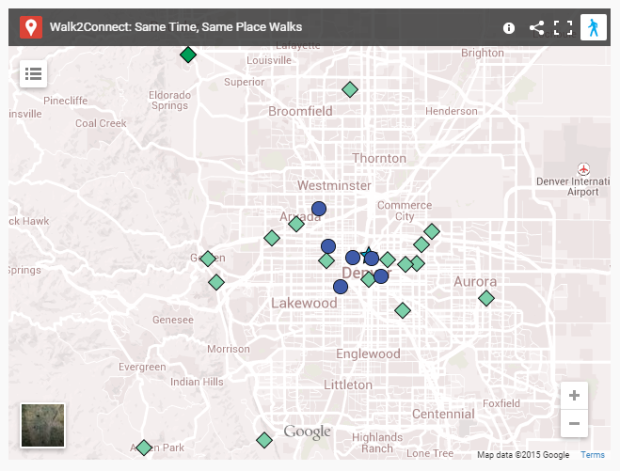Screen dimensions: 620x471
Task: Select diamond marker at Aspen Park
Action: pos(144,447)
